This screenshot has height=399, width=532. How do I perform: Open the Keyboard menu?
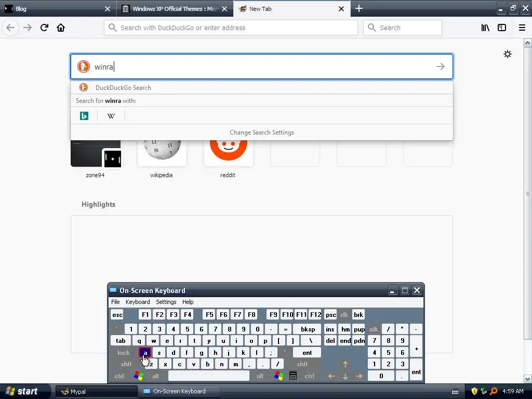[137, 302]
